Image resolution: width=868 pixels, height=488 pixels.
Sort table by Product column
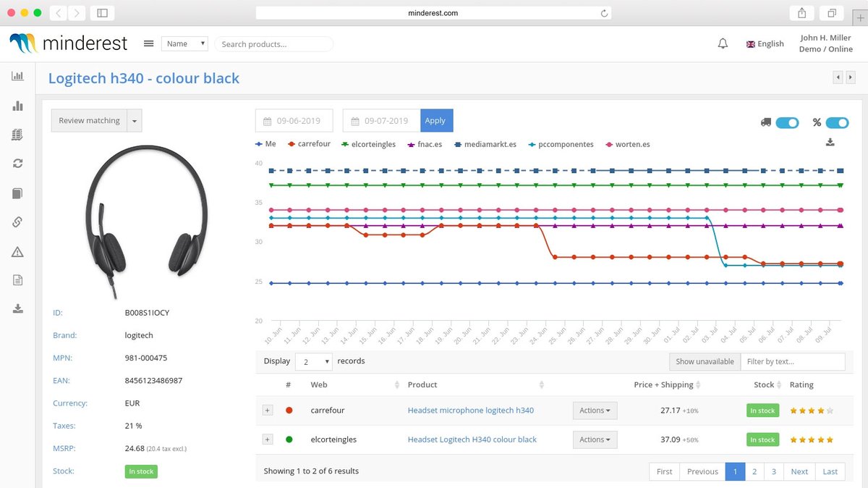click(x=476, y=384)
